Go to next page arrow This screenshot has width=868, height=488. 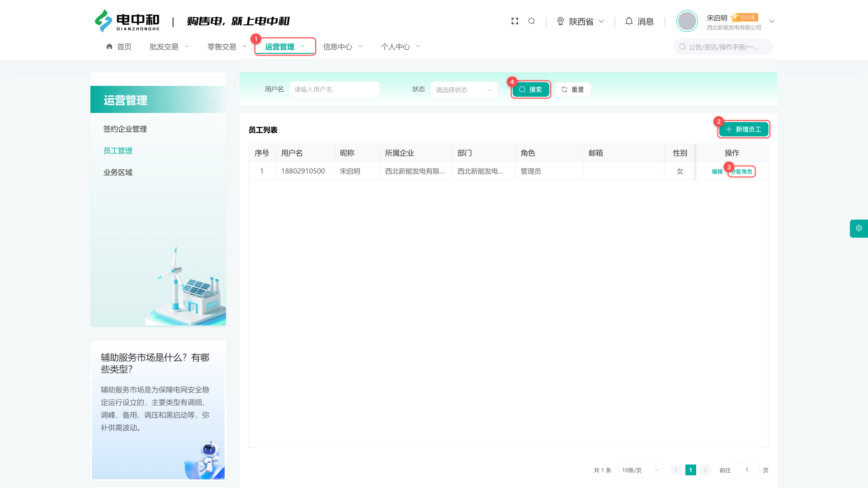pos(705,470)
